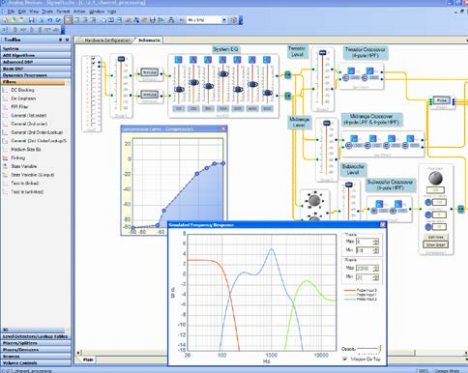Close the ToolBox panel with its X
The width and height of the screenshot is (468, 373).
(x=67, y=40)
